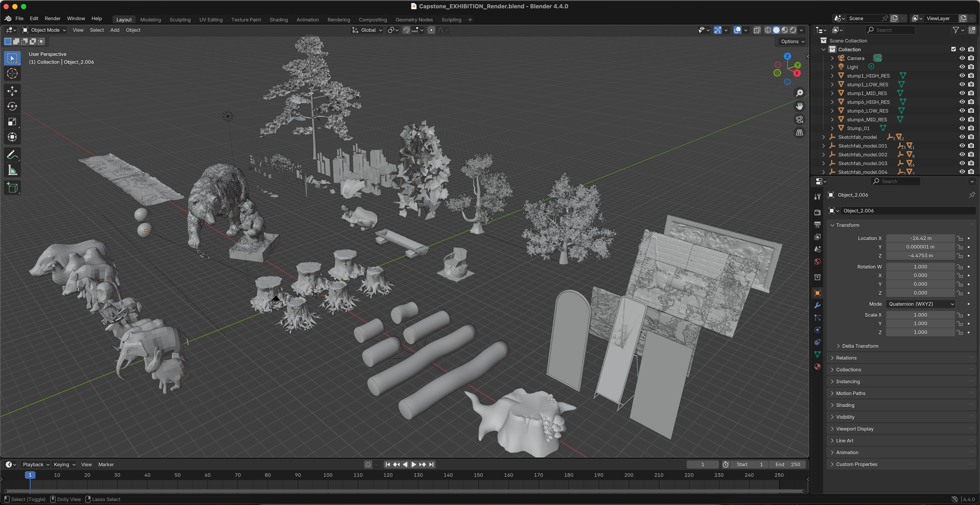Image resolution: width=980 pixels, height=505 pixels.
Task: Open the Physics properties tab
Action: point(817,330)
